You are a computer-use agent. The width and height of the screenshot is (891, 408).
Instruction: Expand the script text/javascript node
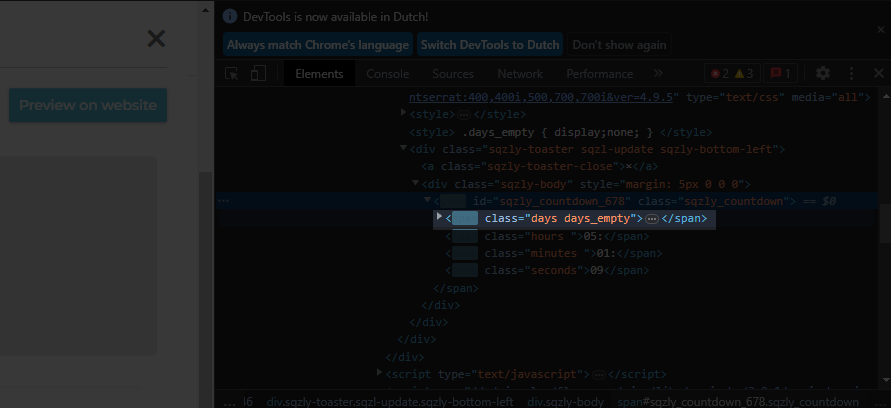(x=380, y=372)
